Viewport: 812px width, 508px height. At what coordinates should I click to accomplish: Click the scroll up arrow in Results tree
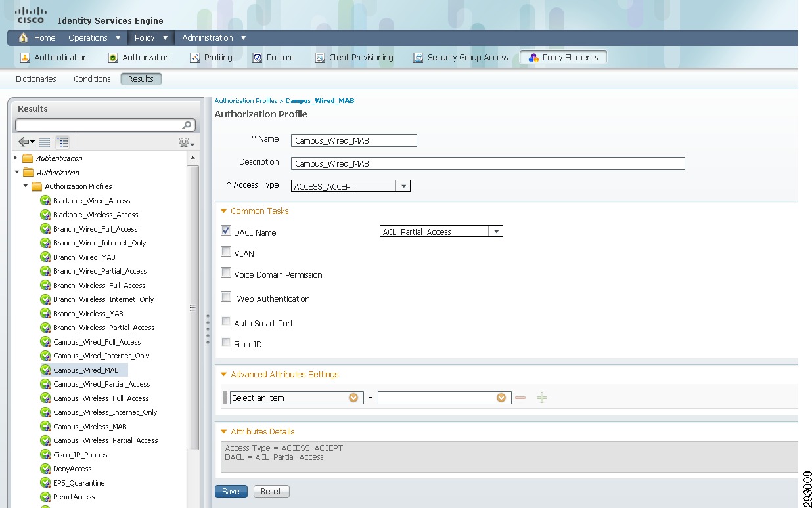coord(192,158)
